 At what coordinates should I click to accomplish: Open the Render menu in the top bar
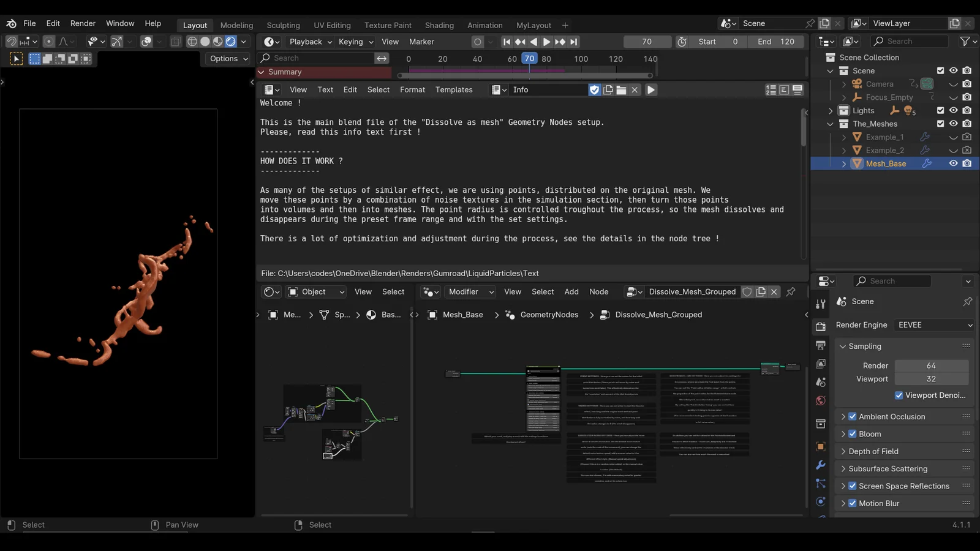pyautogui.click(x=83, y=23)
